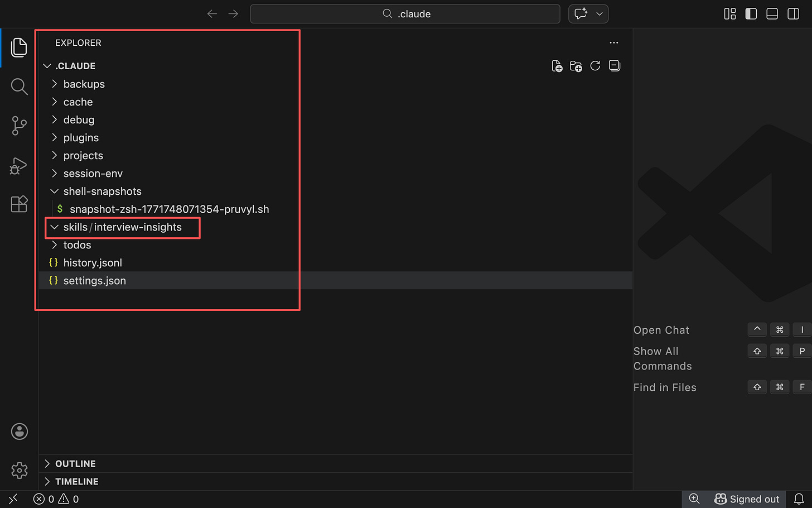Open the Source Control view
This screenshot has width=812, height=508.
(x=19, y=126)
